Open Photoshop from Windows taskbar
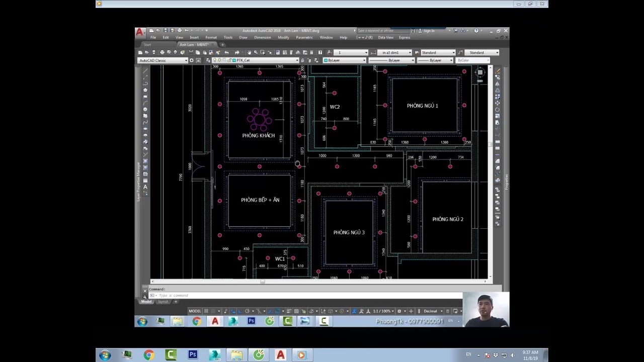This screenshot has height=362, width=644. (x=193, y=355)
